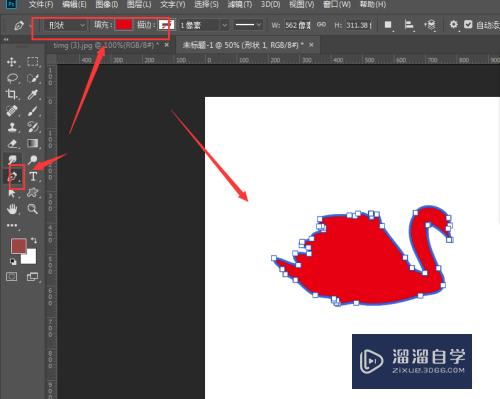The width and height of the screenshot is (500, 399).
Task: Select the Zoom tool
Action: [x=33, y=209]
